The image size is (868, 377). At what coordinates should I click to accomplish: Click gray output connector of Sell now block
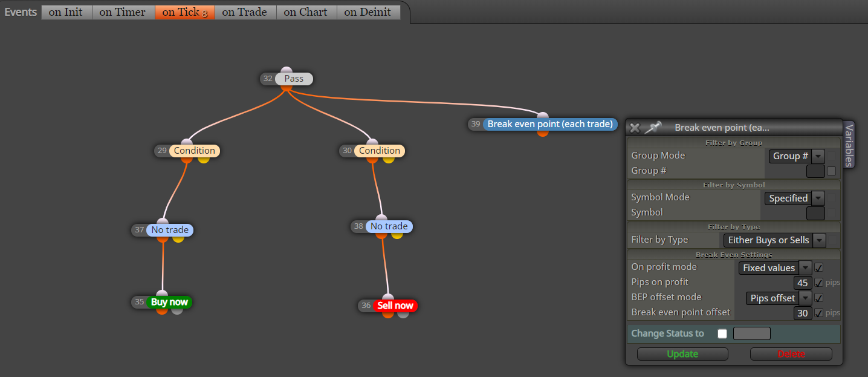click(403, 314)
